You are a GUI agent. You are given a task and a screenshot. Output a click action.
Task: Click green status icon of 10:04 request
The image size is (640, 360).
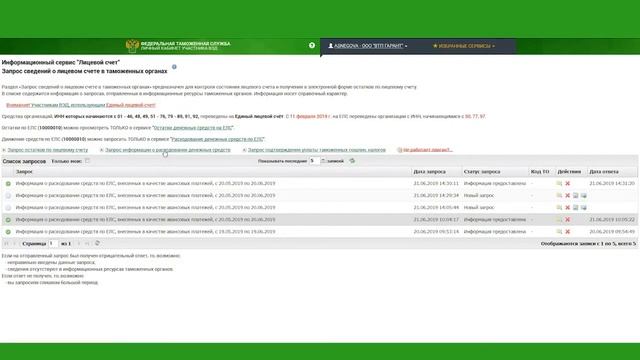pyautogui.click(x=8, y=220)
